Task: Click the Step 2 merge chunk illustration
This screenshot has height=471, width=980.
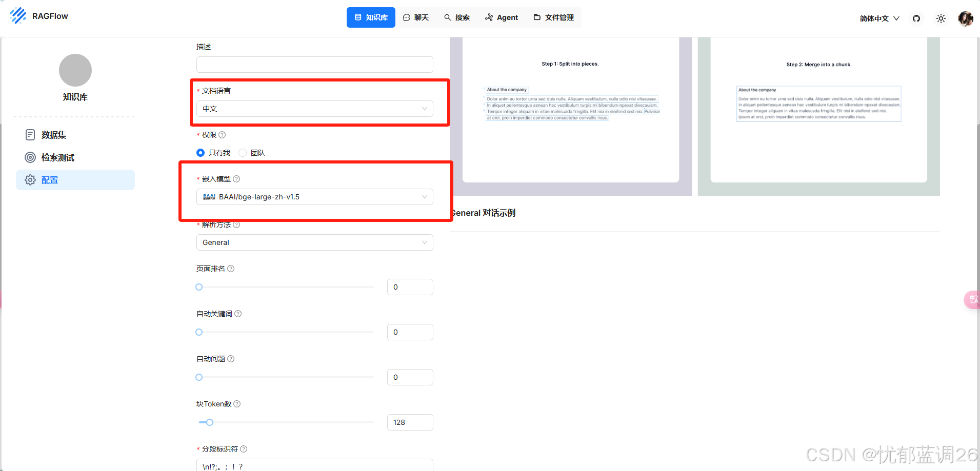Action: coord(819,116)
